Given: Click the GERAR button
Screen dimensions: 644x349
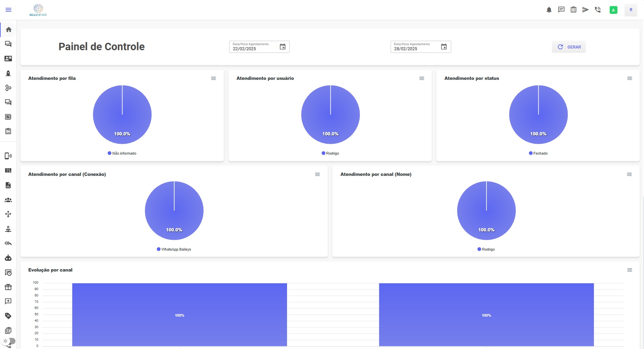Looking at the screenshot, I should [x=569, y=47].
